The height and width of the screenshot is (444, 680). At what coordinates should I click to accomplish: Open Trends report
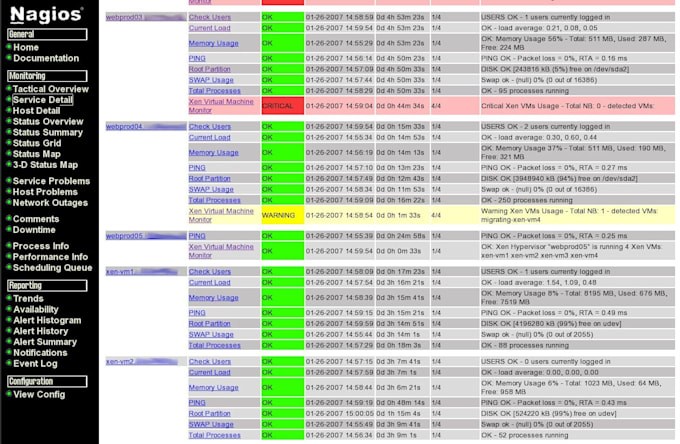[29, 298]
